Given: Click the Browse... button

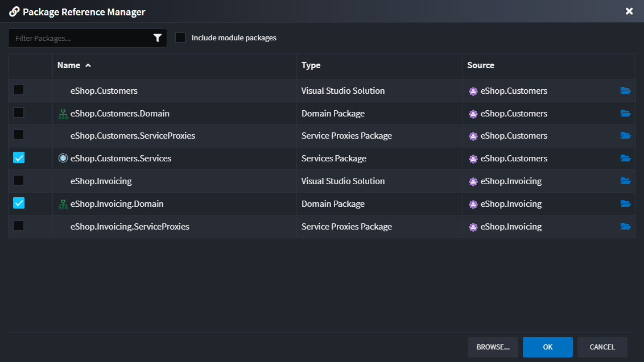Looking at the screenshot, I should pos(493,347).
